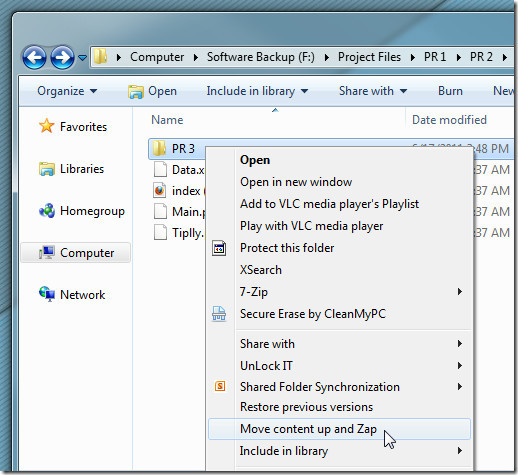This screenshot has height=475, width=518.
Task: Click Shared Folder Synchronization icon
Action: (220, 386)
